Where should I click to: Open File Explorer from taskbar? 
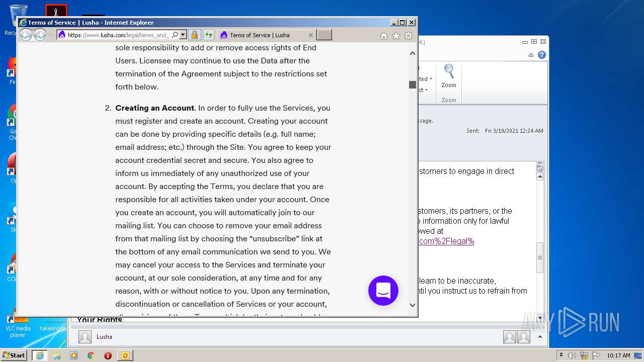[57, 355]
